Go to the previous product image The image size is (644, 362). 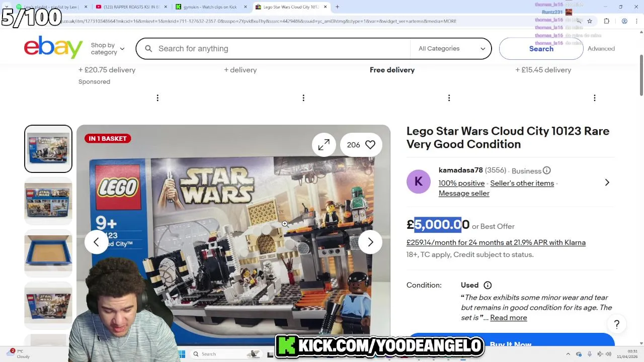(x=96, y=242)
